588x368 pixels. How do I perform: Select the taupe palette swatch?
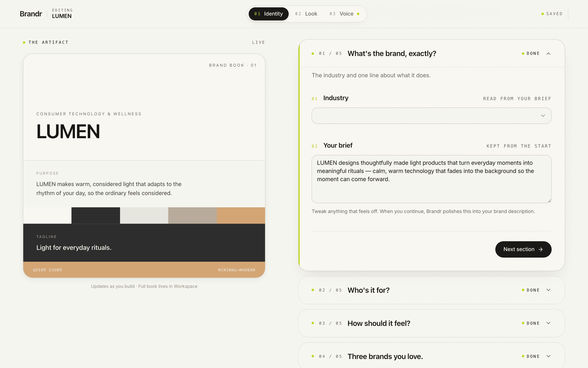(193, 215)
